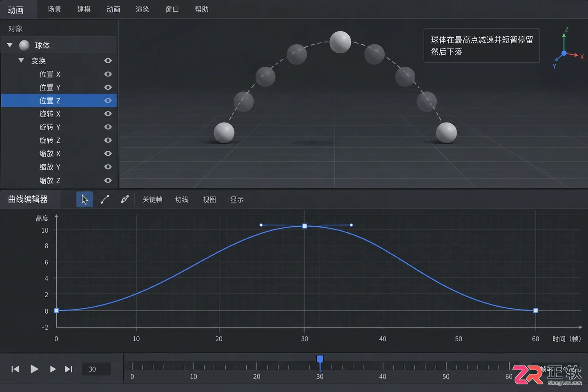
Task: Open the 建模 menu
Action: 84,9
